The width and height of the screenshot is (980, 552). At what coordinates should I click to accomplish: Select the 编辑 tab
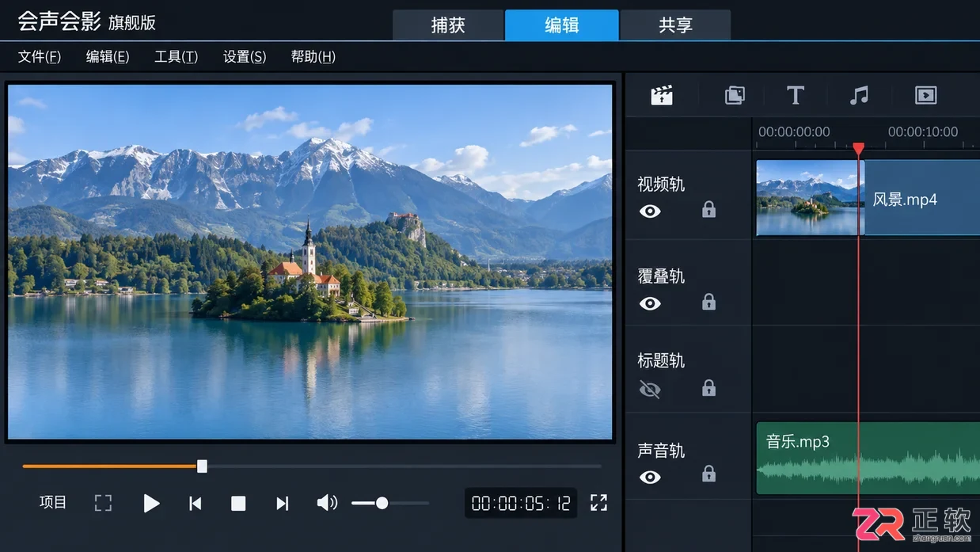pyautogui.click(x=562, y=25)
